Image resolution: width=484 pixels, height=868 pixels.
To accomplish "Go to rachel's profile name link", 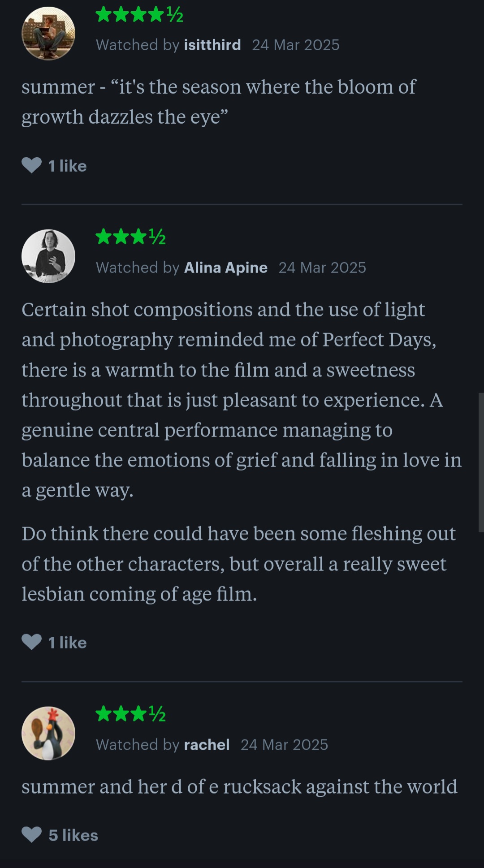I will click(x=207, y=744).
